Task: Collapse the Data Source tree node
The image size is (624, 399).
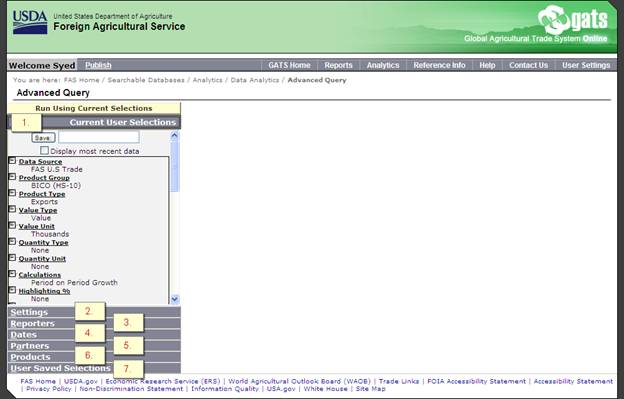Action: tap(12, 161)
